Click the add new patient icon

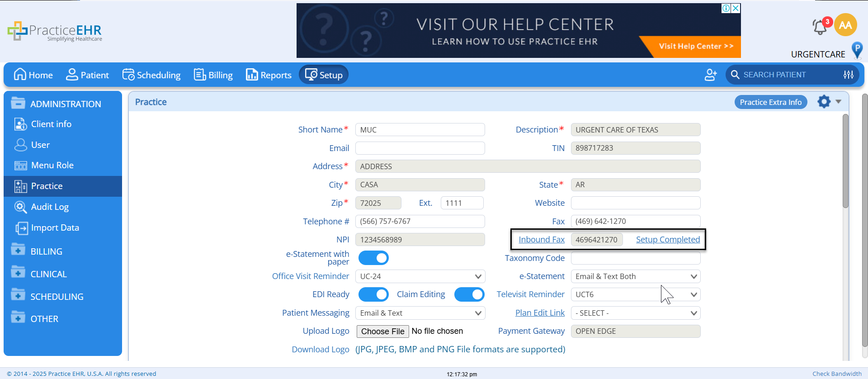tap(711, 75)
